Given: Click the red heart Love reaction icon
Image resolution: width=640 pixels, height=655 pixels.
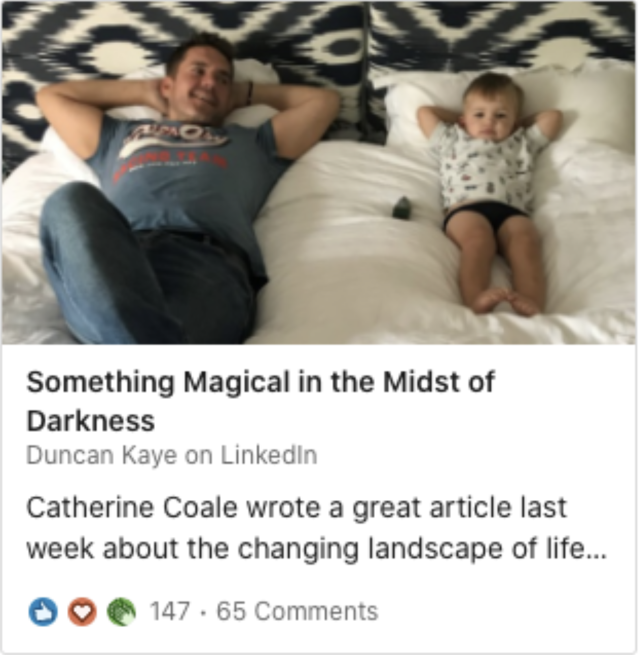Looking at the screenshot, I should point(82,612).
